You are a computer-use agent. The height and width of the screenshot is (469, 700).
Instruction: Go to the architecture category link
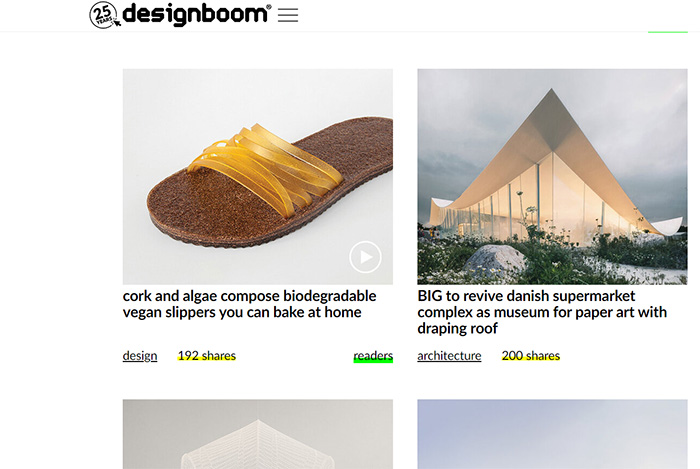[x=449, y=356]
